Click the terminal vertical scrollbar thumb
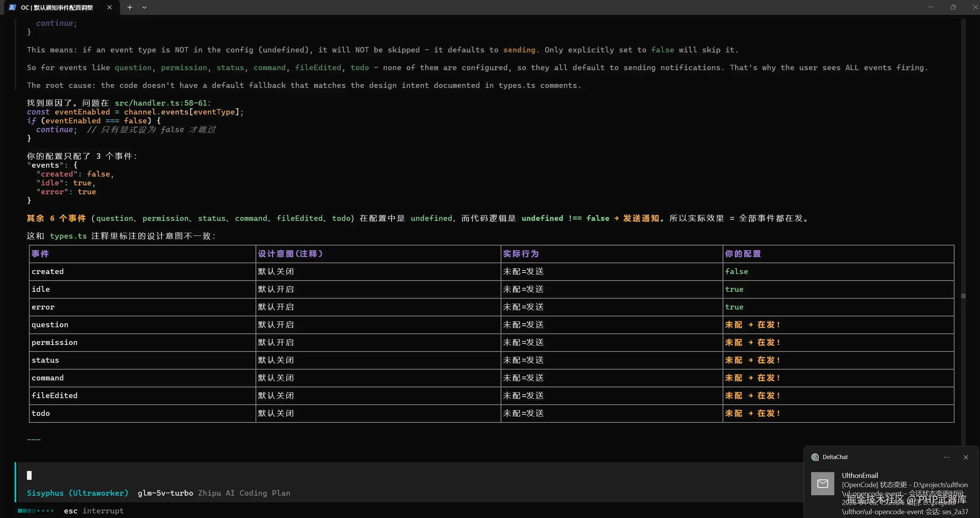The height and width of the screenshot is (518, 980). coord(963,296)
